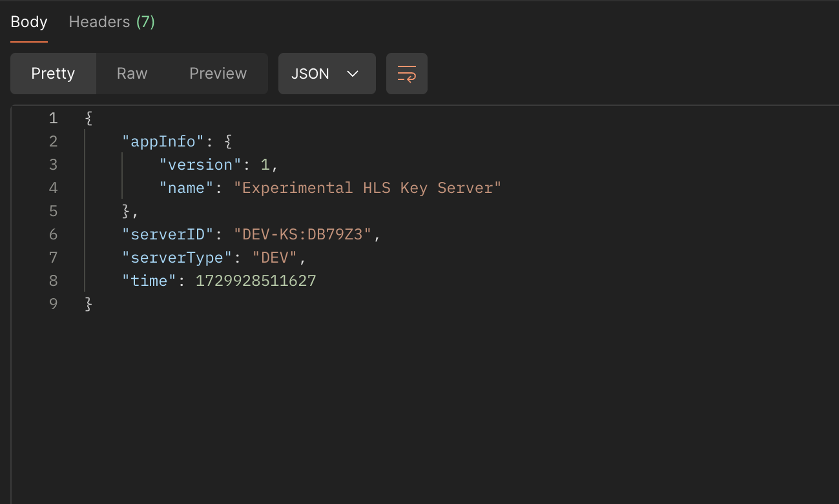Click line number 8 in the gutter
Screen dimensions: 839x504
[53, 280]
